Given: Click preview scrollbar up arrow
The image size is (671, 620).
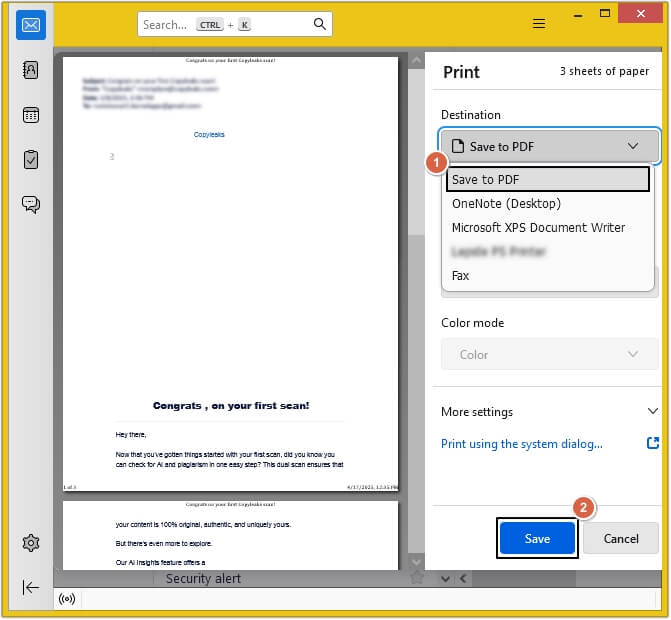Looking at the screenshot, I should click(416, 61).
